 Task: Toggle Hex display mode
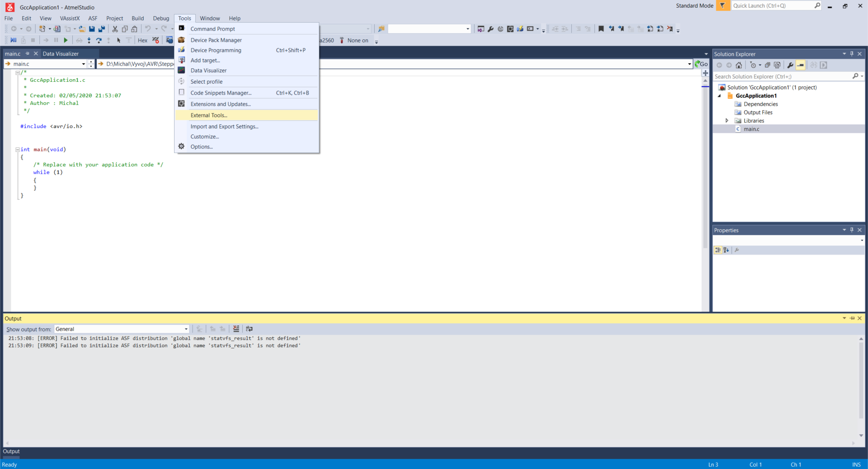click(142, 40)
